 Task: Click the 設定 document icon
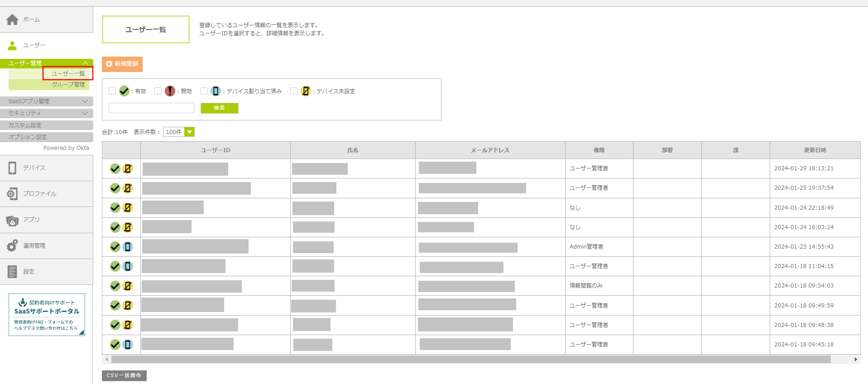point(12,272)
